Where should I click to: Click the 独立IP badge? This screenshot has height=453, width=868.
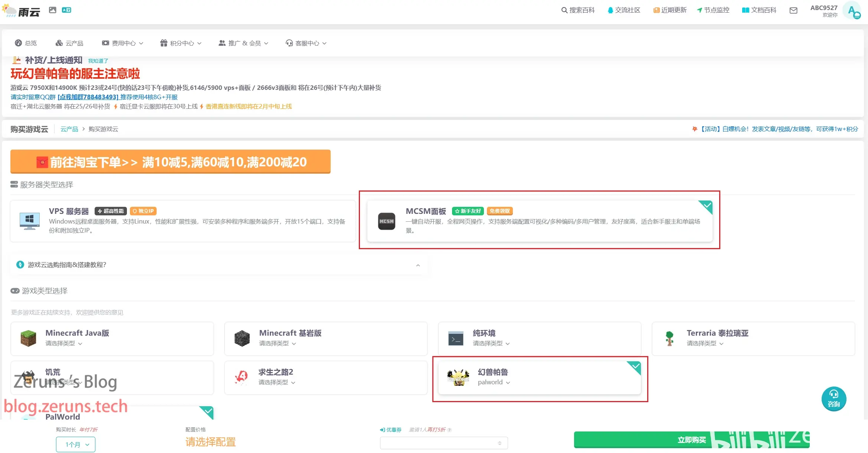coord(143,211)
